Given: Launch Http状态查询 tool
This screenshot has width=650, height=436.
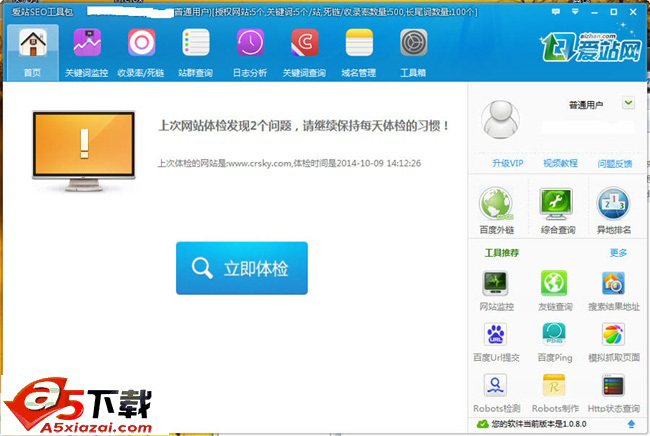Looking at the screenshot, I should (x=614, y=393).
